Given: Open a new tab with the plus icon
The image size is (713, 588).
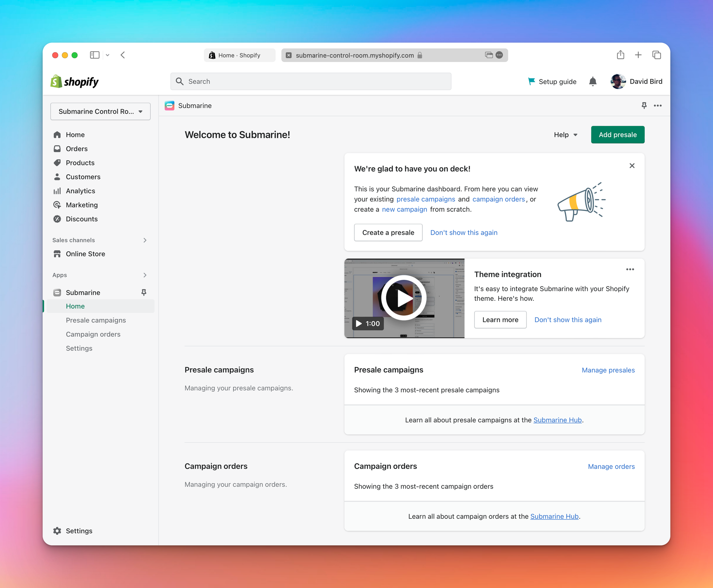Looking at the screenshot, I should pos(638,55).
